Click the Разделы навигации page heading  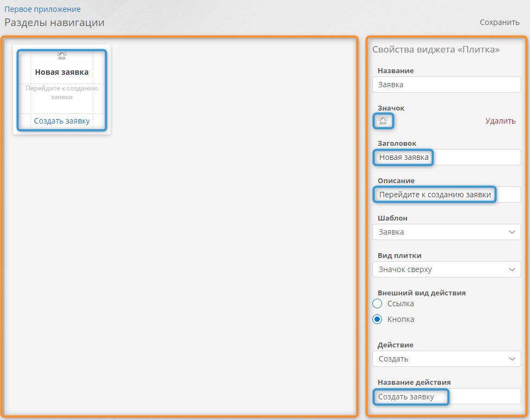pos(54,23)
